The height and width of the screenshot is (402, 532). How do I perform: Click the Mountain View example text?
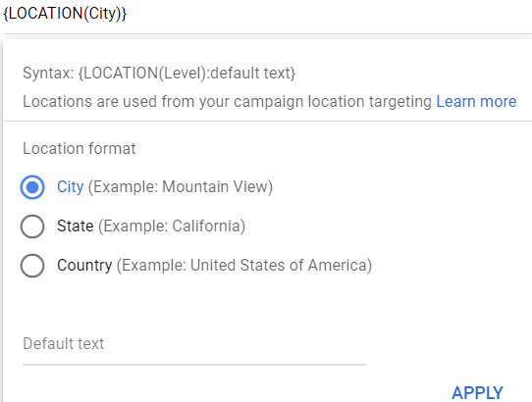tap(181, 186)
